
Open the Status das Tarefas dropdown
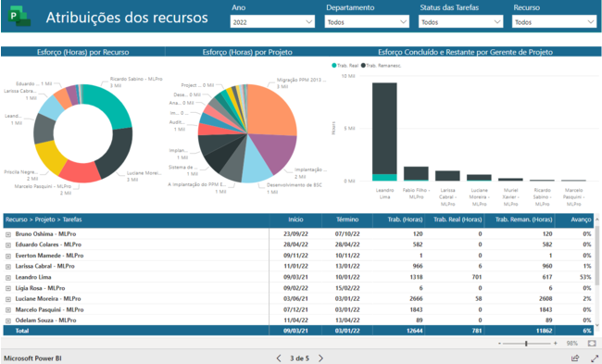pyautogui.click(x=460, y=22)
